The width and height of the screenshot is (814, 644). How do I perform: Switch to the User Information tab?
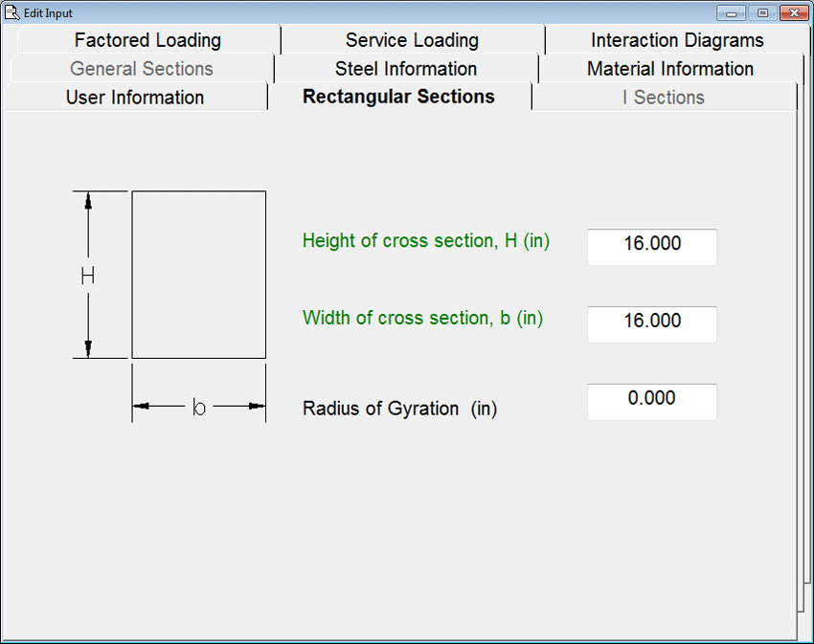pyautogui.click(x=135, y=98)
